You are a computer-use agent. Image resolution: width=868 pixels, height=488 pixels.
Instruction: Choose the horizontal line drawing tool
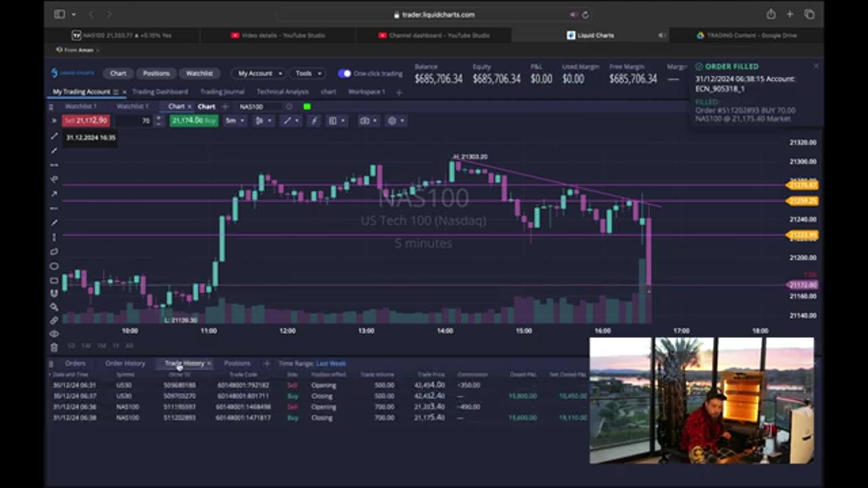tap(54, 165)
